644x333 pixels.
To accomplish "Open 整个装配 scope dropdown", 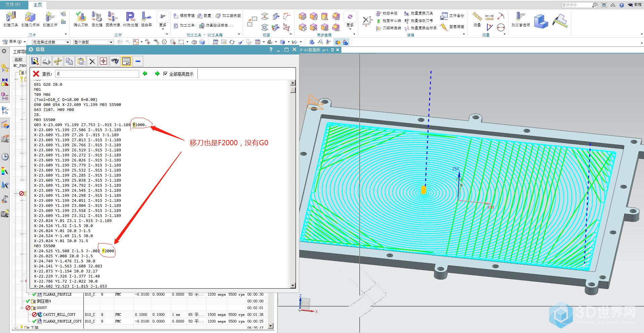I will point(93,42).
